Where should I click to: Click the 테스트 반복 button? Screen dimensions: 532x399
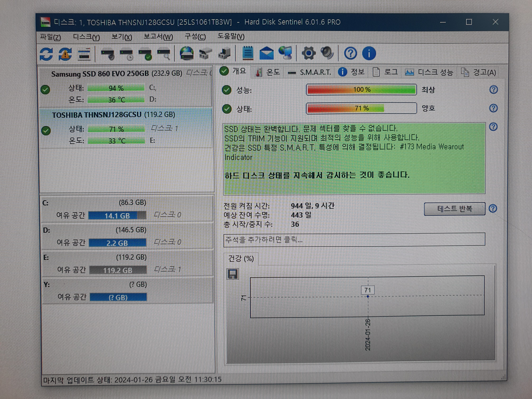coord(454,208)
